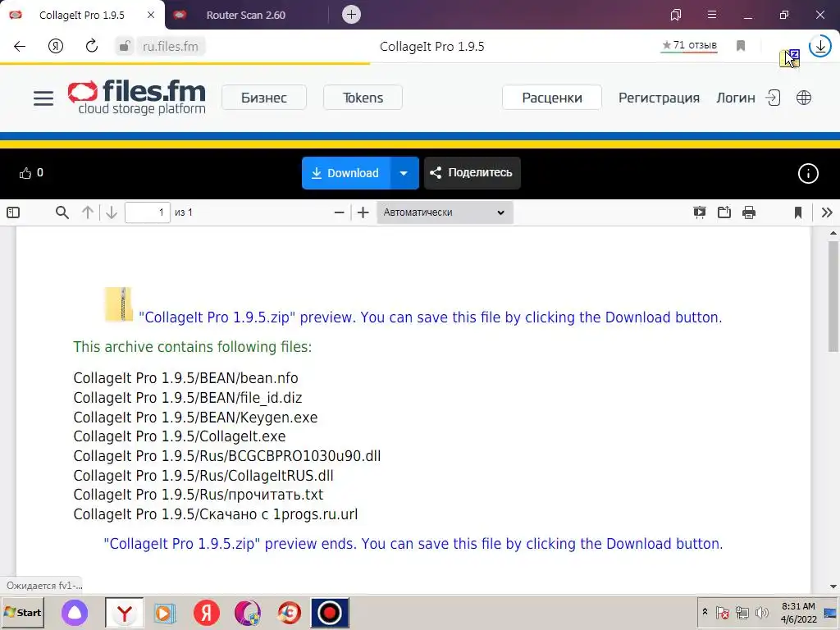Click the zip archive folder icon in preview
Screen dimensions: 840x630
coord(119,304)
